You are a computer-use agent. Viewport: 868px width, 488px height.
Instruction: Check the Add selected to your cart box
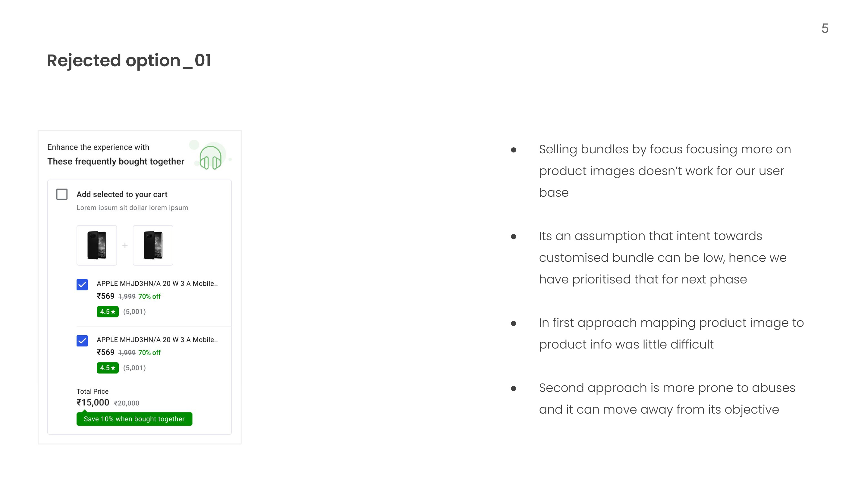click(62, 194)
